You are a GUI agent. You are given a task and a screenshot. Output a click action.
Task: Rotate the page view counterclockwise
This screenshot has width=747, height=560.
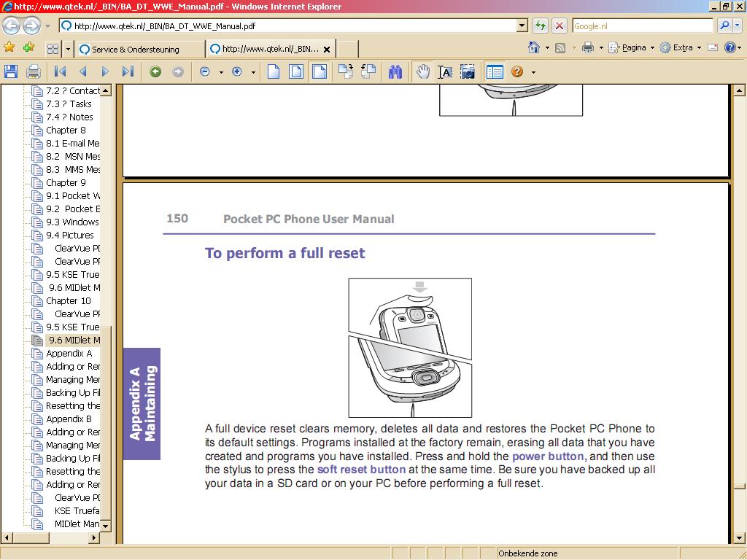coord(368,71)
